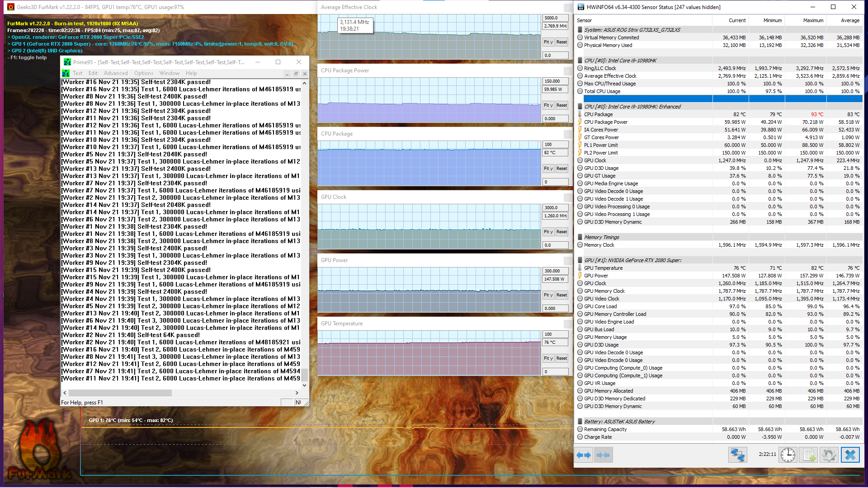Click the Memory Clock row icon
Viewport: 868px width, 488px height.
(x=580, y=245)
